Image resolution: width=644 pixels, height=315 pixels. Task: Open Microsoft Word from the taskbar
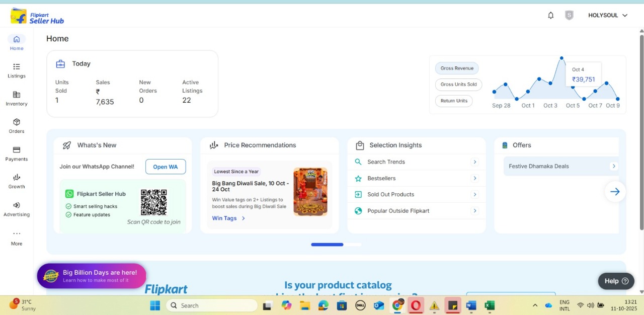471,305
